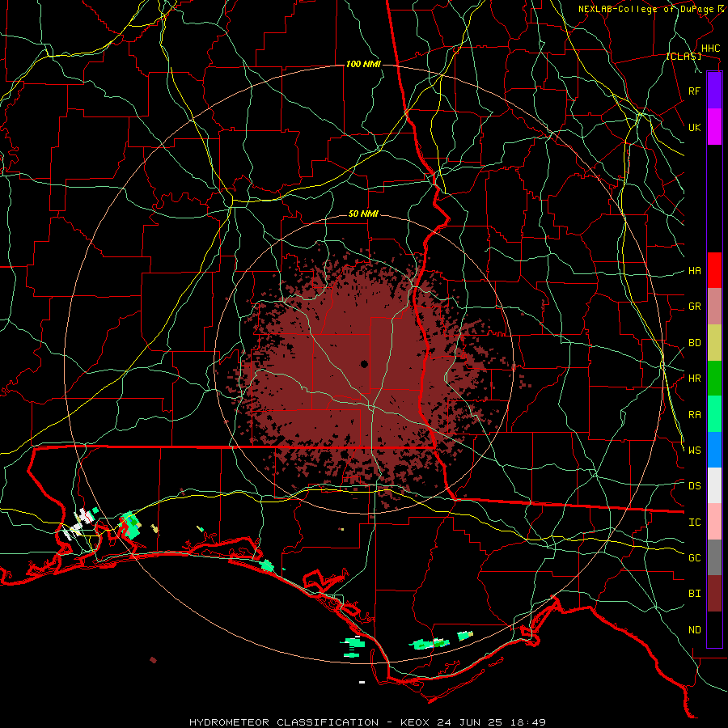Click the DS legend label
Image resolution: width=728 pixels, height=728 pixels.
694,486
